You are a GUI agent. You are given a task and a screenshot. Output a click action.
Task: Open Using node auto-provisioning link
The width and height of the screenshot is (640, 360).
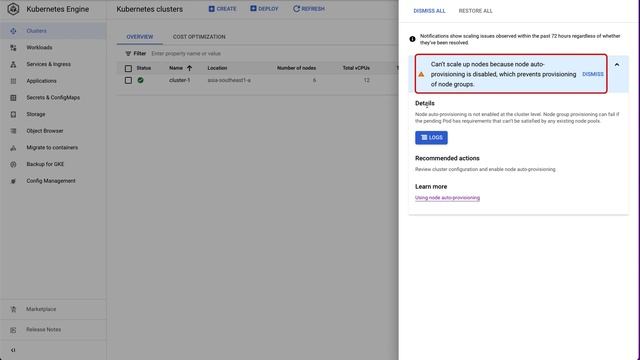[x=447, y=198]
